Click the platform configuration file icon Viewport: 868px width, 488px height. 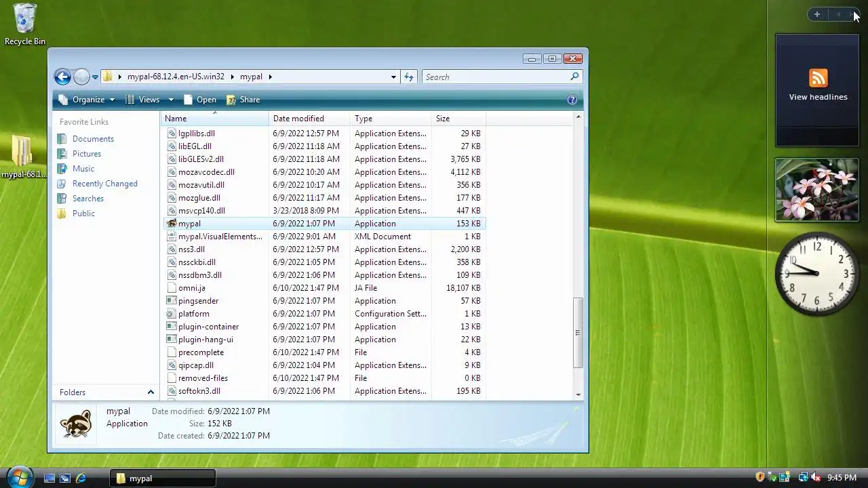172,314
